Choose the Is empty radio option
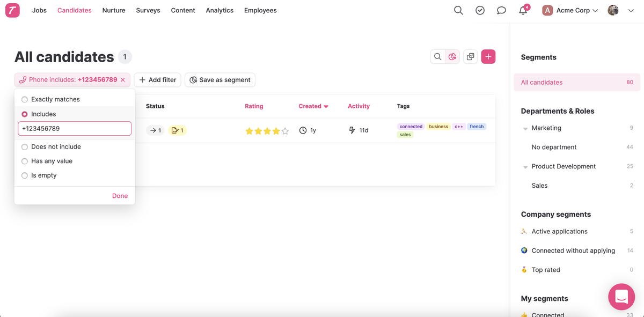 (x=25, y=175)
